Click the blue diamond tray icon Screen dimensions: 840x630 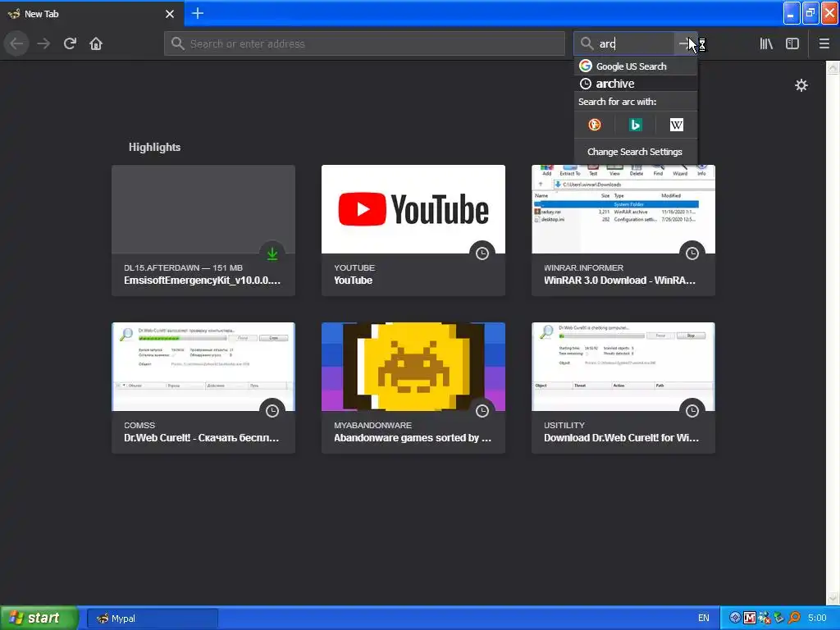[x=735, y=619]
